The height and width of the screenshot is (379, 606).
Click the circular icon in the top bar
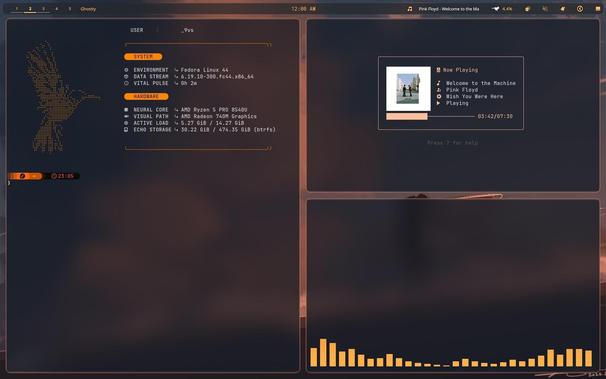(x=580, y=9)
